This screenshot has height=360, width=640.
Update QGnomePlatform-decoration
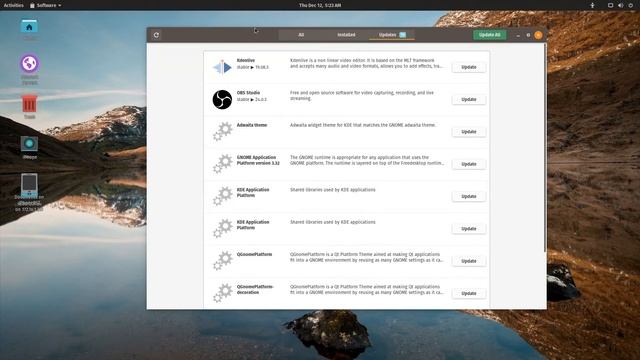[x=469, y=293]
